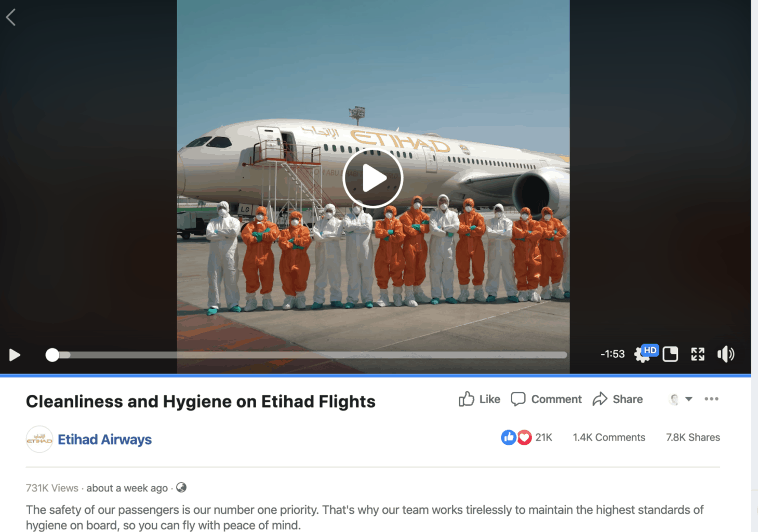Enter fullscreen mode with the expand icon
The image size is (758, 532).
click(698, 354)
